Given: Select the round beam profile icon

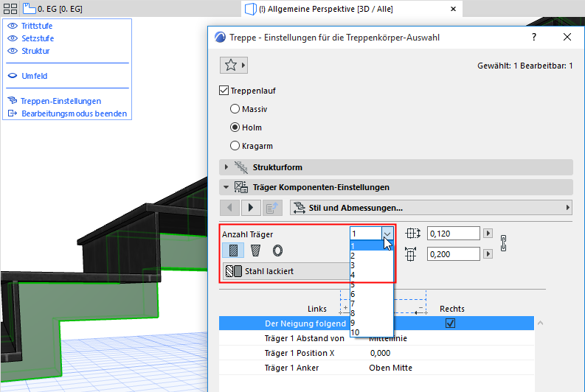Looking at the screenshot, I should 277,251.
